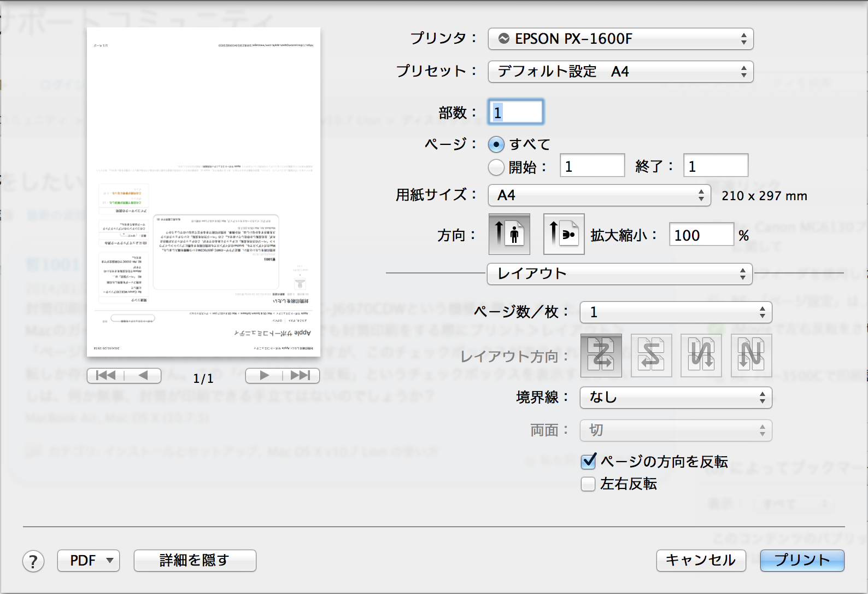
Task: Select landscape orientation icon
Action: 564,234
